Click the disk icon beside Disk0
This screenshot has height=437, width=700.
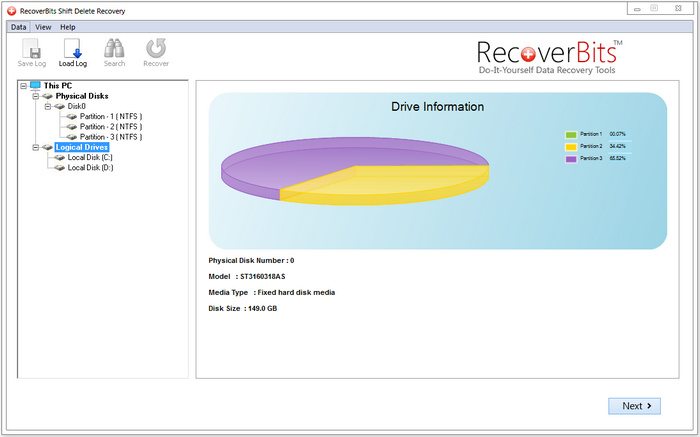(x=59, y=106)
